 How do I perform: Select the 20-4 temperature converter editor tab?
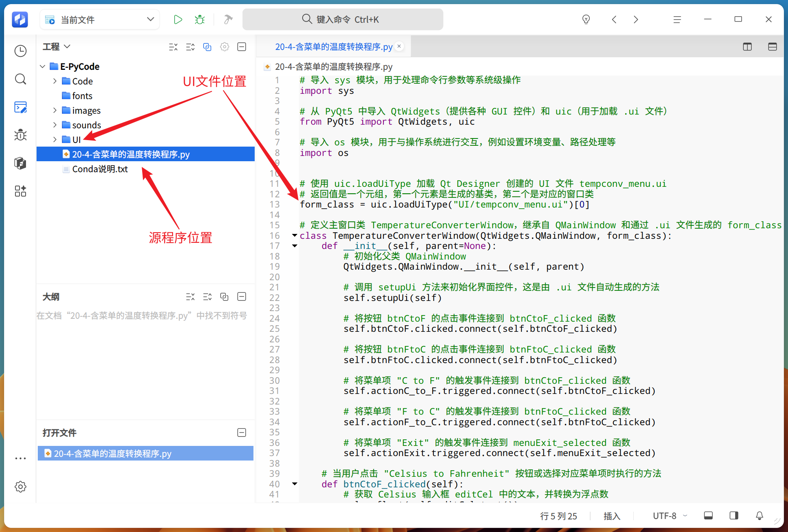click(333, 47)
